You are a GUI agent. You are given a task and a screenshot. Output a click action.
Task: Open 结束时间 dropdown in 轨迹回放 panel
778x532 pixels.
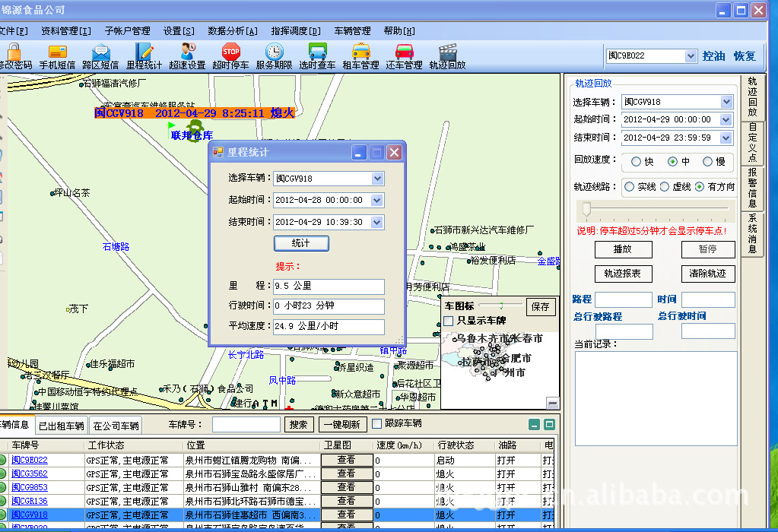726,138
